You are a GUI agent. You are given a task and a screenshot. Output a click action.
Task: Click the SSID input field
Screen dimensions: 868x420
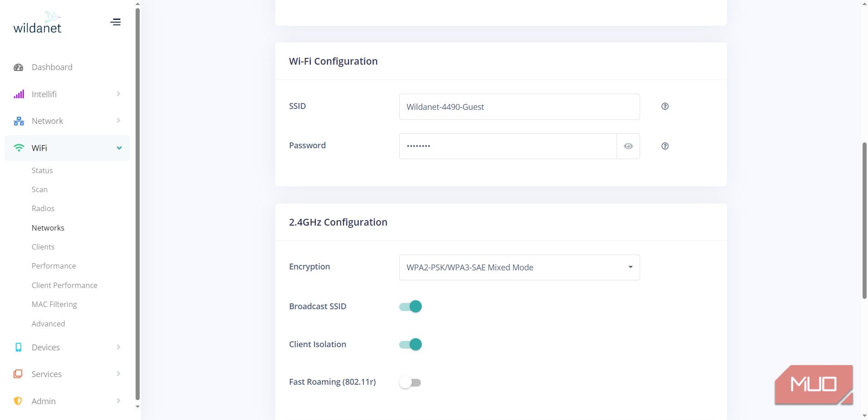coord(519,107)
